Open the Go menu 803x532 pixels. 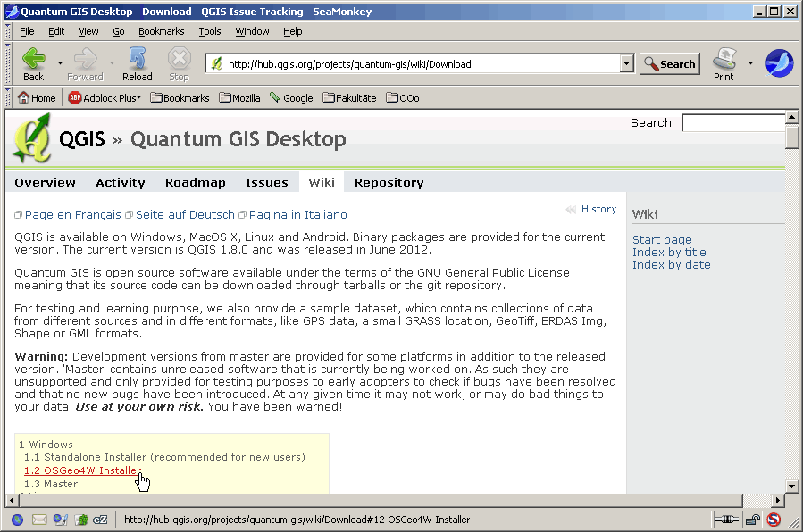pyautogui.click(x=119, y=32)
